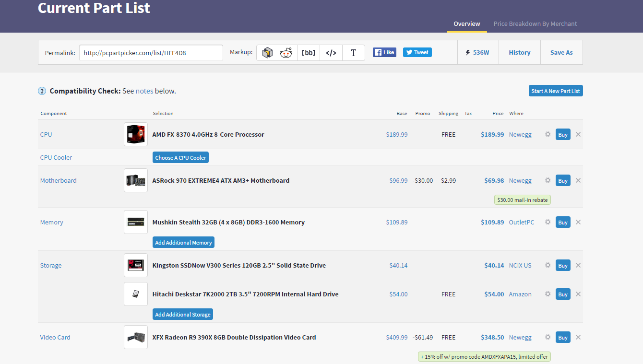Click the Twitter Tweet button
Image resolution: width=643 pixels, height=364 pixels.
tap(417, 52)
